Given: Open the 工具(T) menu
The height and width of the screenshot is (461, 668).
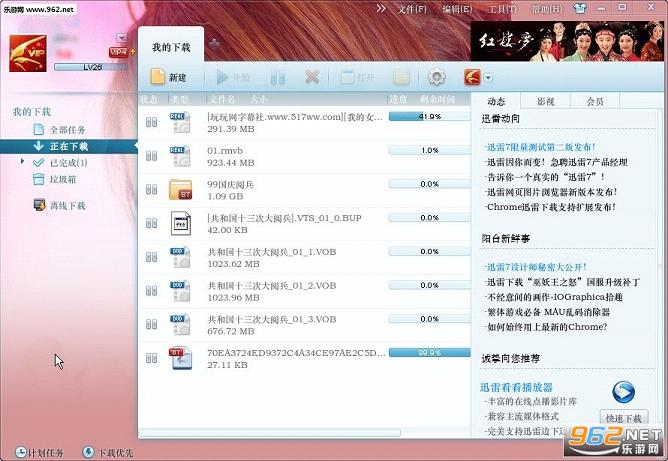Looking at the screenshot, I should (x=502, y=9).
